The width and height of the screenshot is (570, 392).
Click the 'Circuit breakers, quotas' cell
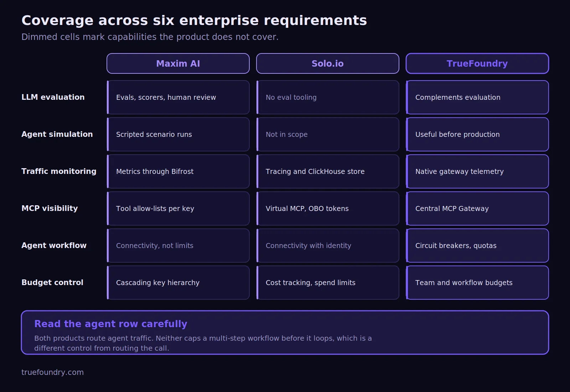(477, 246)
